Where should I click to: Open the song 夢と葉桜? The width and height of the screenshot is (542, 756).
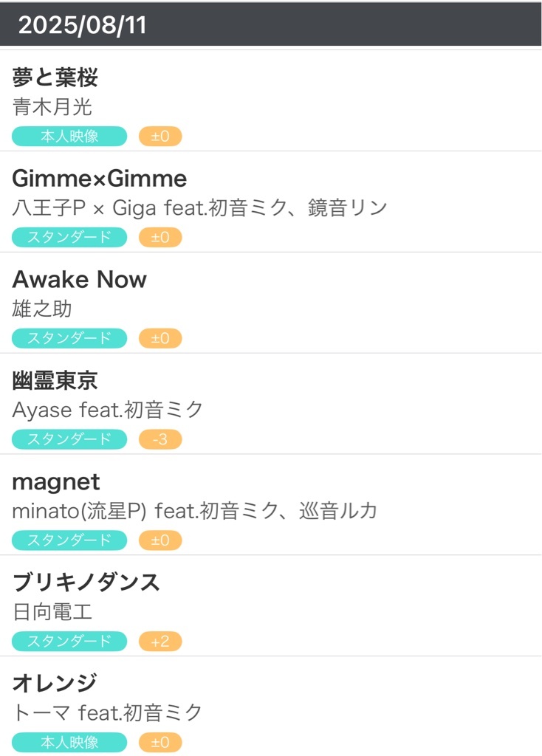[x=55, y=77]
